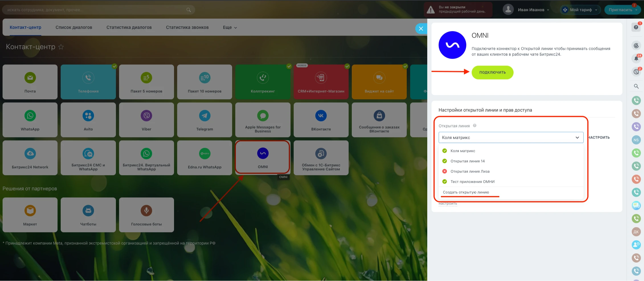Open the Телефония connector tile

(x=88, y=82)
